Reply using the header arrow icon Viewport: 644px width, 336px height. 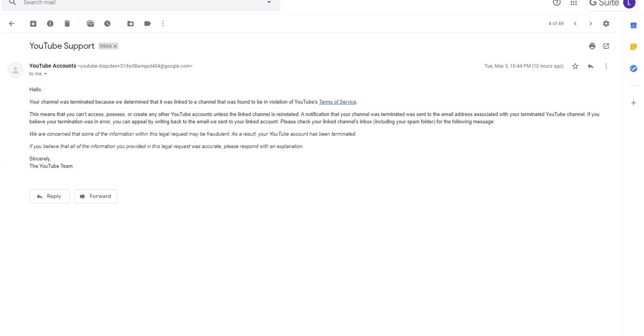[591, 66]
